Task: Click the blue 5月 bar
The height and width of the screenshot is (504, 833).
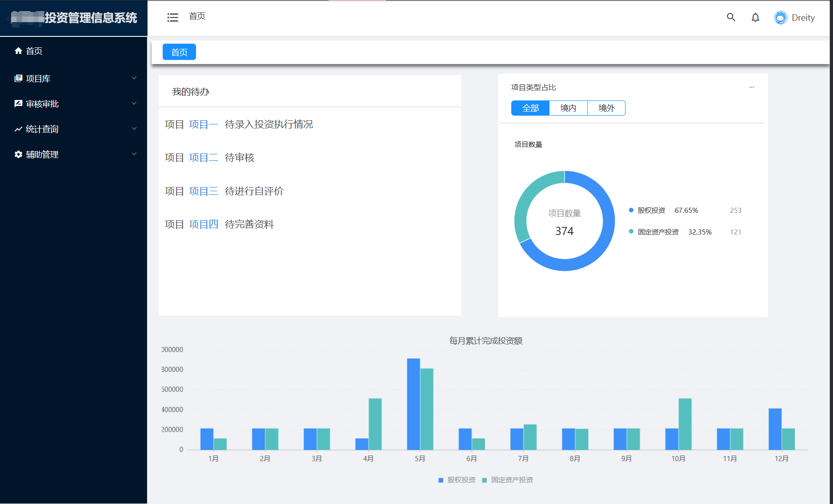Action: (x=414, y=404)
